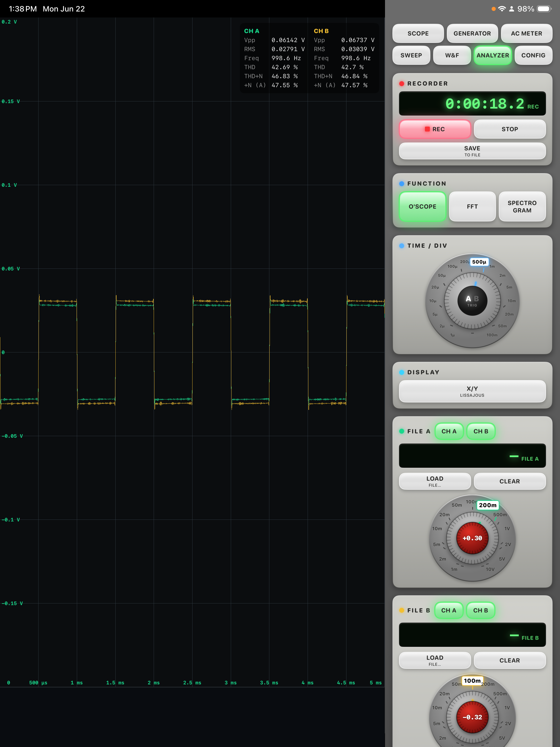The height and width of the screenshot is (747, 560).
Task: Save recording to file
Action: click(472, 151)
